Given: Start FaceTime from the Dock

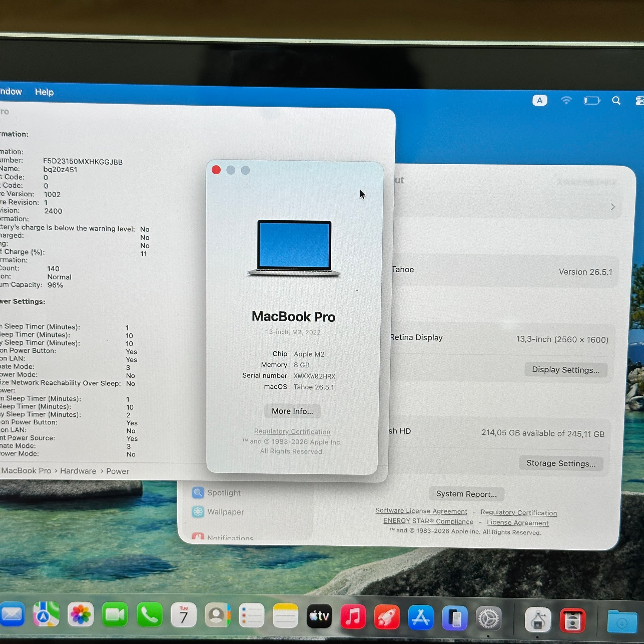Looking at the screenshot, I should pos(115,615).
